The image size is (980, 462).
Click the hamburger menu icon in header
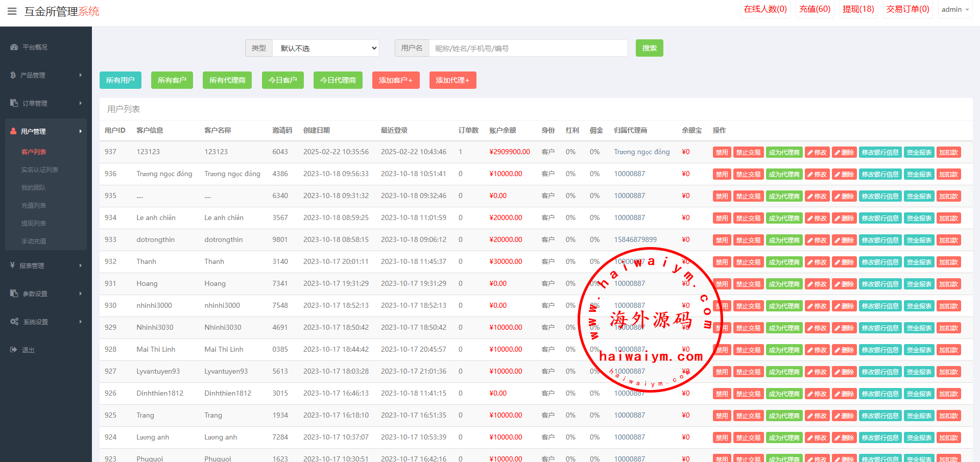[x=12, y=11]
